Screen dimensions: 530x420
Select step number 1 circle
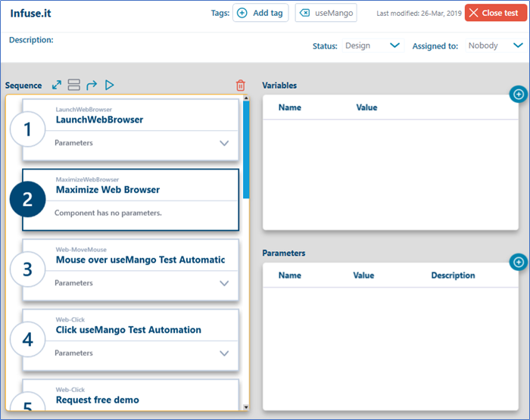pyautogui.click(x=28, y=129)
